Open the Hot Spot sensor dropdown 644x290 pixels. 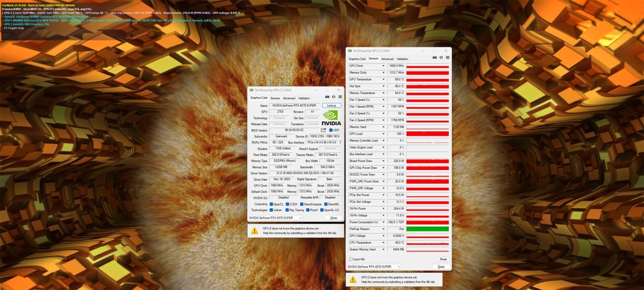(x=383, y=86)
